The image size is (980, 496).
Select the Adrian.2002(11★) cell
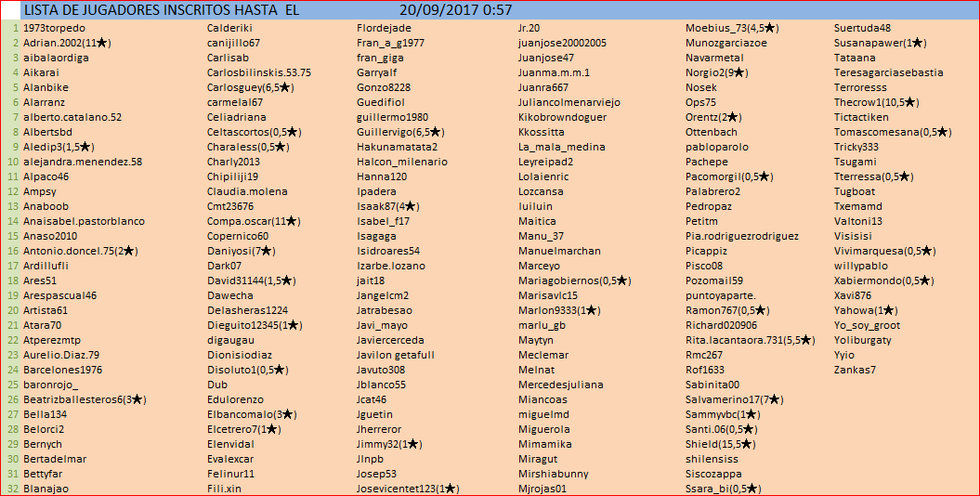[x=67, y=43]
